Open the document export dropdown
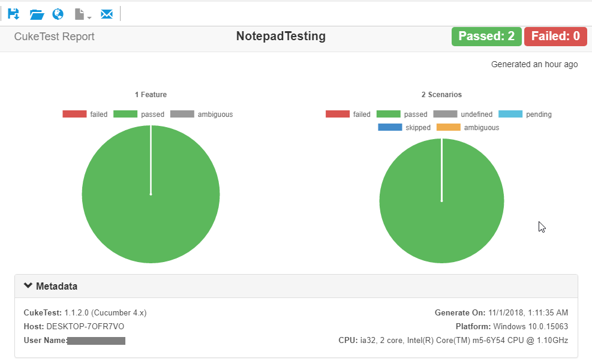 click(83, 14)
